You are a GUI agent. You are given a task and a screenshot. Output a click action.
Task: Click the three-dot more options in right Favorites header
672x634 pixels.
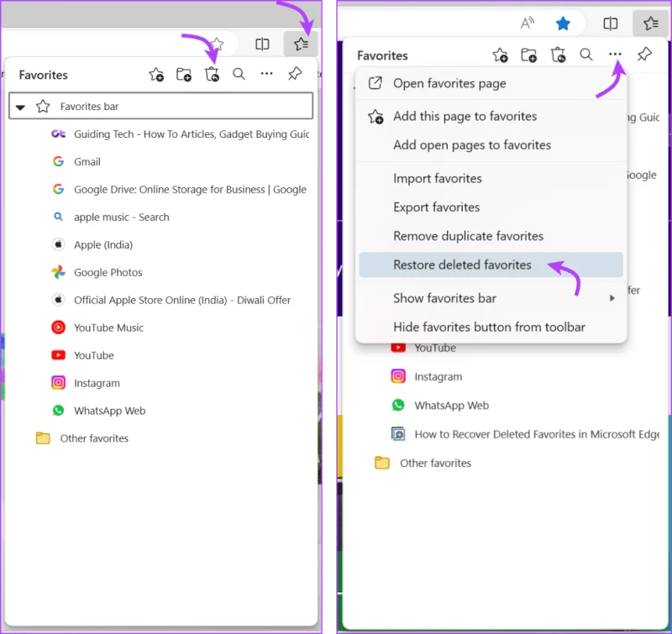pos(615,54)
